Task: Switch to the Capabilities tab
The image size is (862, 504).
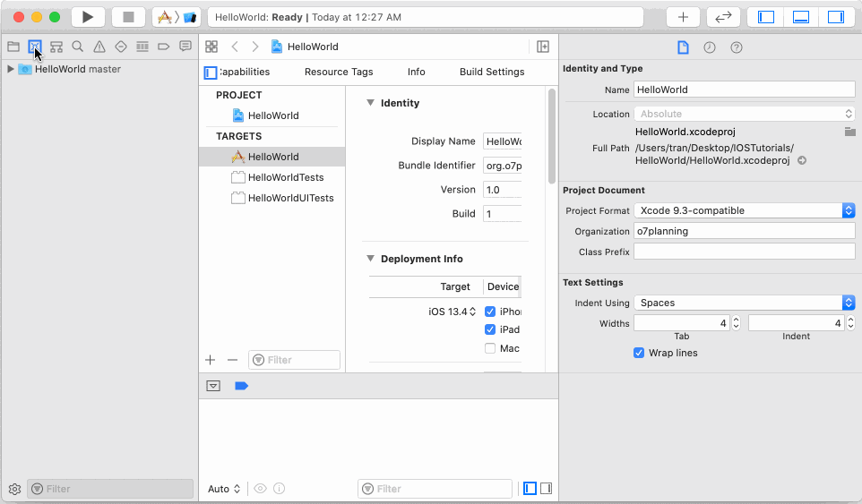Action: 245,72
